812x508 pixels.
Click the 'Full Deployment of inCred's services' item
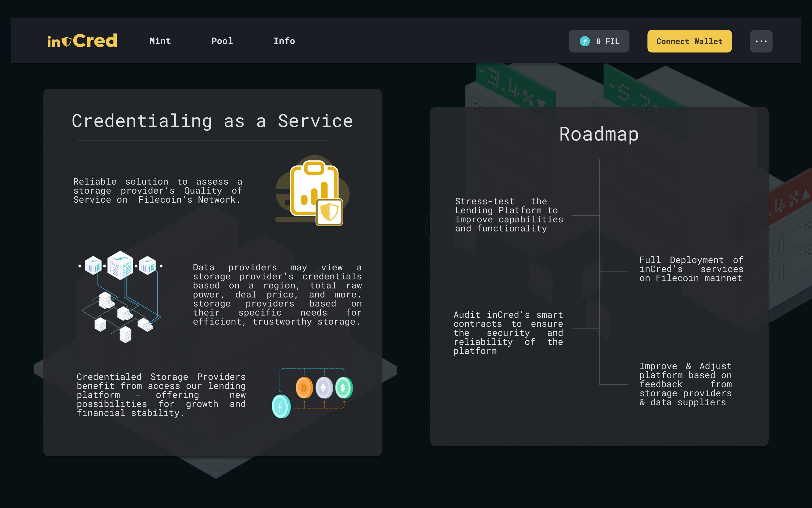point(691,269)
